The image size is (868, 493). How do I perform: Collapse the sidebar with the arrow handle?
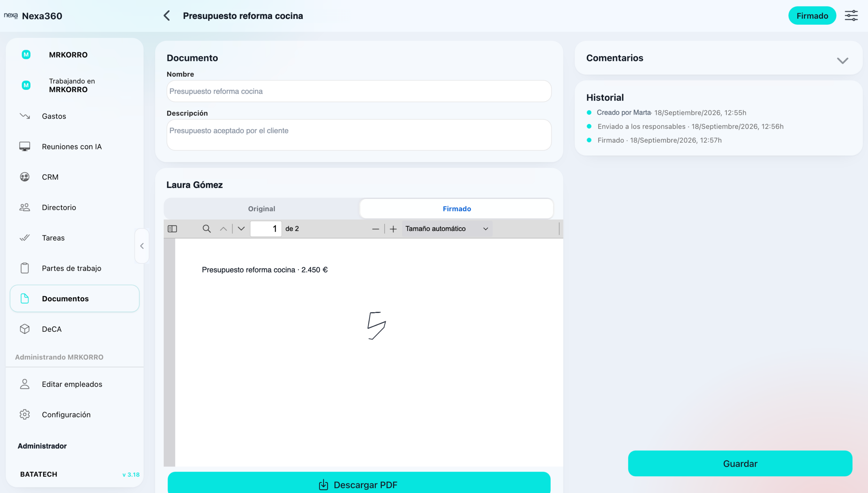142,246
